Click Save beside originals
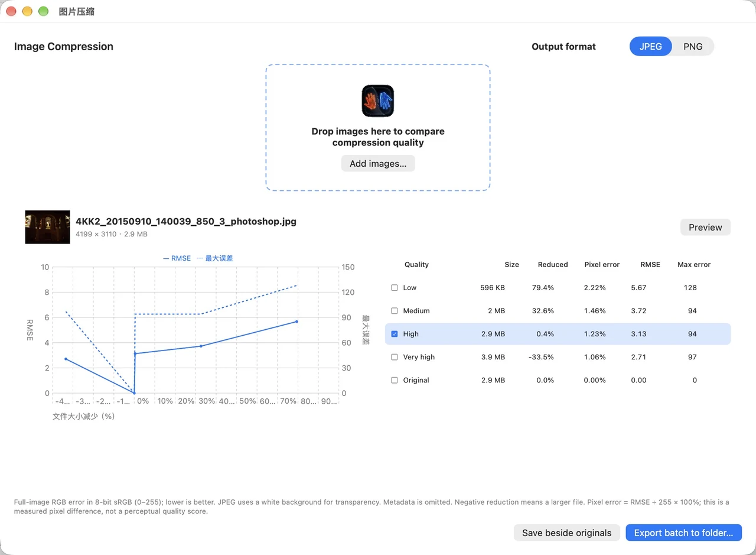Viewport: 756px width, 555px height. click(x=567, y=533)
